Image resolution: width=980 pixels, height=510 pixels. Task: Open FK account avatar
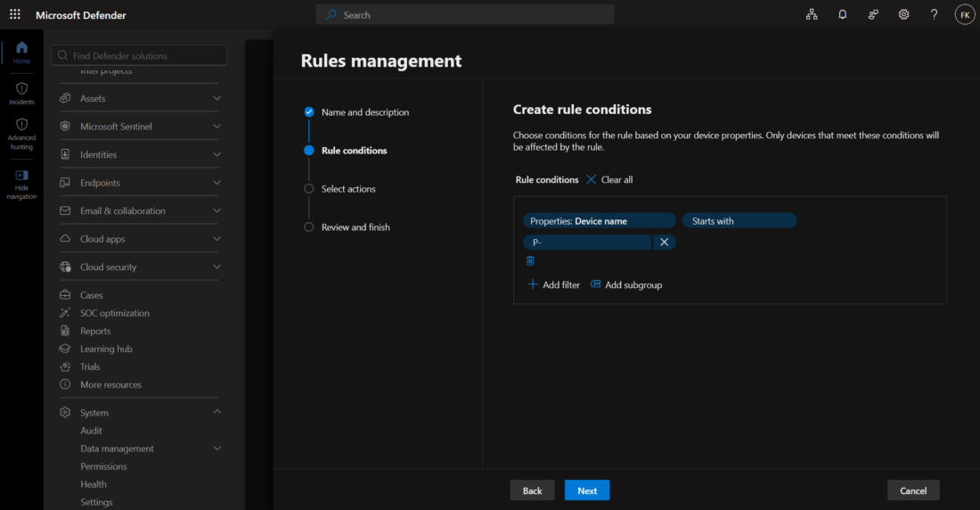point(964,14)
